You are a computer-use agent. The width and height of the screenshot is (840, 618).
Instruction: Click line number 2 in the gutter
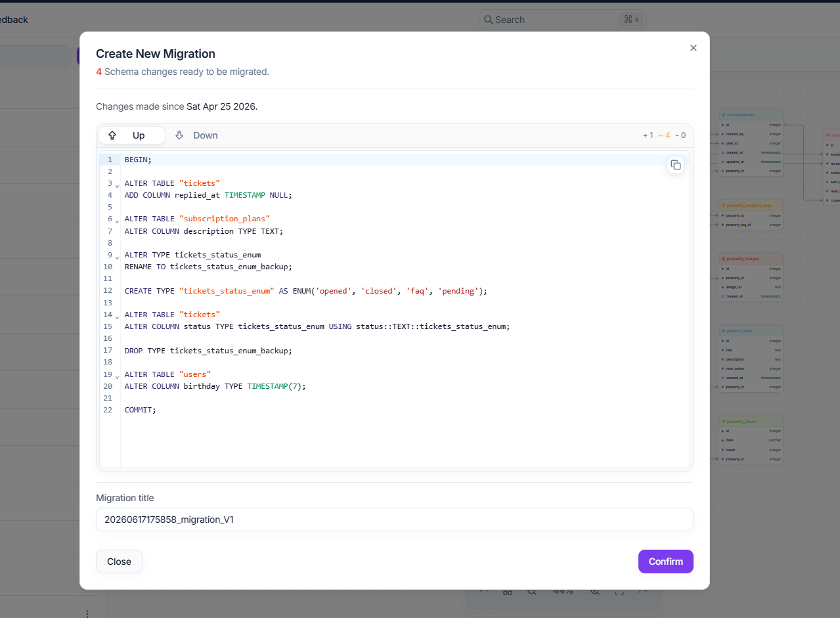tap(110, 171)
